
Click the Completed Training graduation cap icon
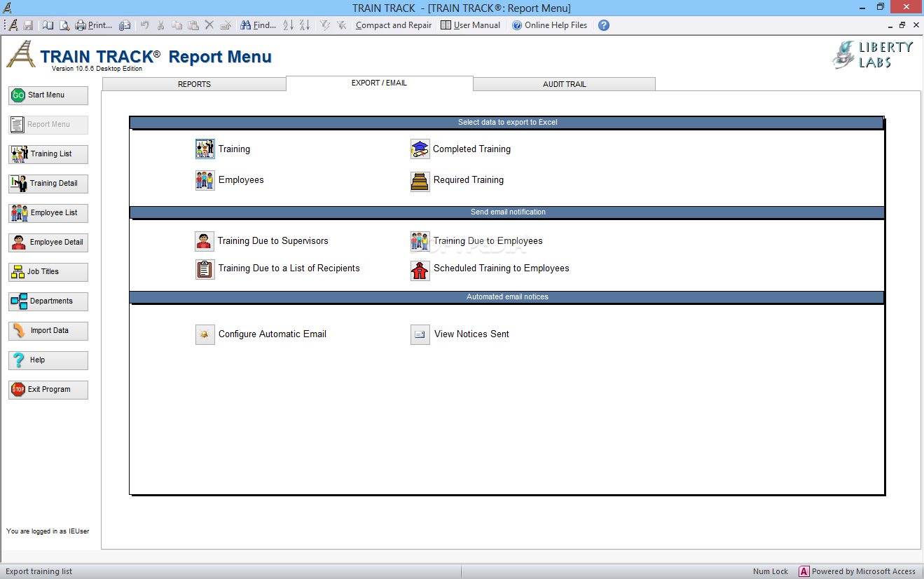420,149
